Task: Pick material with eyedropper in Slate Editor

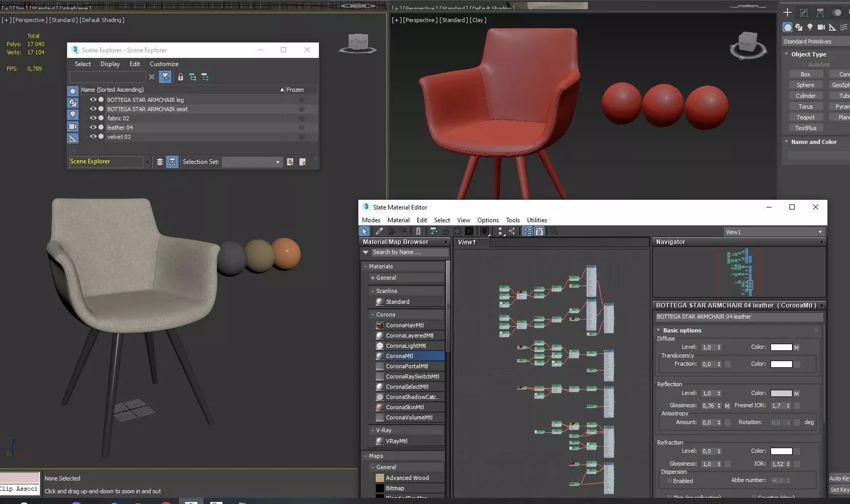Action: point(379,232)
